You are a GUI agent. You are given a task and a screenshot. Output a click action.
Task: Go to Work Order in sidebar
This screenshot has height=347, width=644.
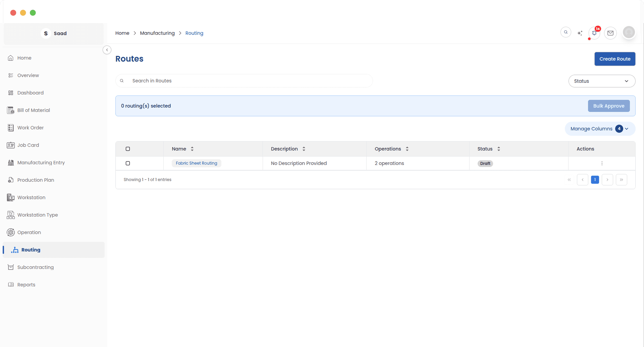pyautogui.click(x=30, y=128)
